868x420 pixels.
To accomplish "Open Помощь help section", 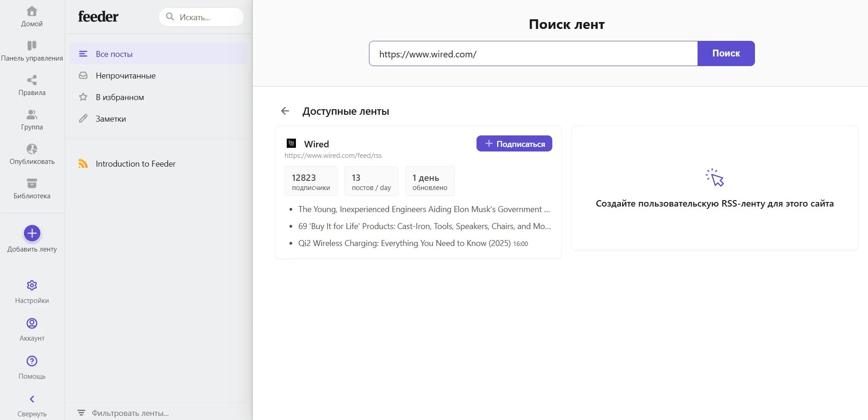I will (x=32, y=367).
